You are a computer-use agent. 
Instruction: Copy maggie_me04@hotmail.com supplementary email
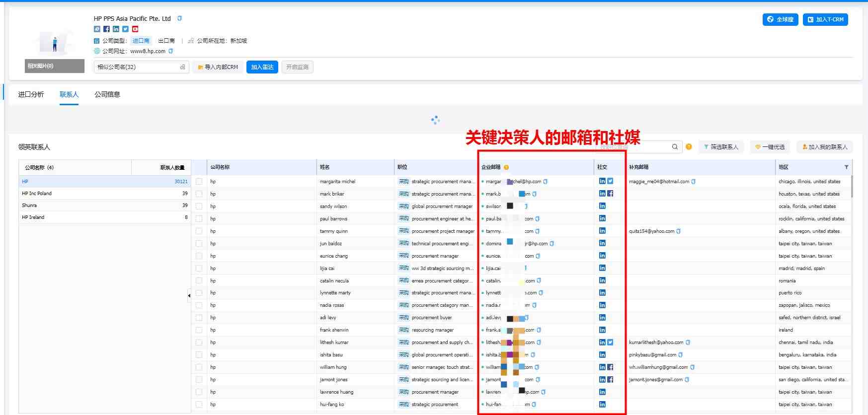tap(694, 182)
